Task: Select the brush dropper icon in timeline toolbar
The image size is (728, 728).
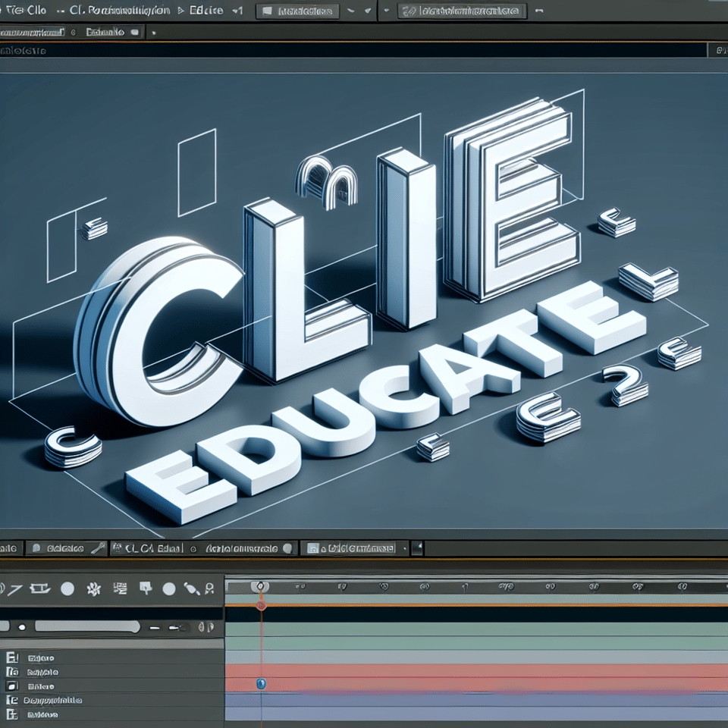Action: coord(191,590)
